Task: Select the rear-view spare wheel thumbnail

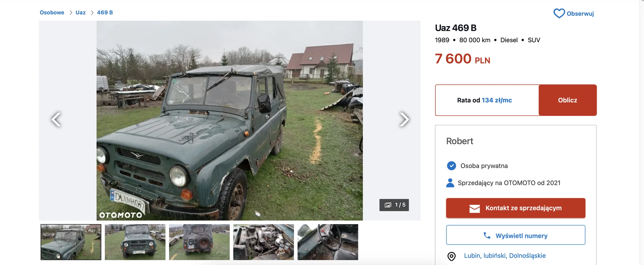Action: coord(199,242)
